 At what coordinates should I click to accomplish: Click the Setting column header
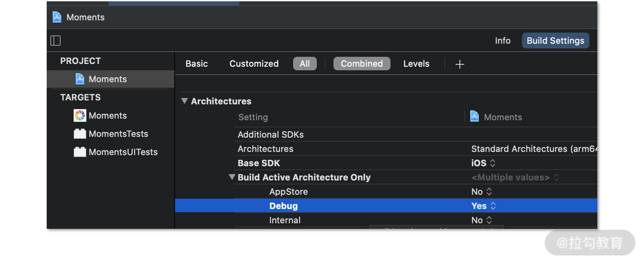[x=253, y=117]
